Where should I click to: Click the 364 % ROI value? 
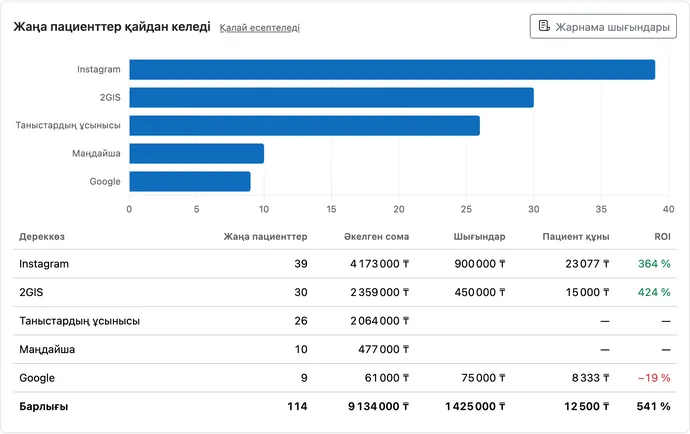click(x=654, y=264)
